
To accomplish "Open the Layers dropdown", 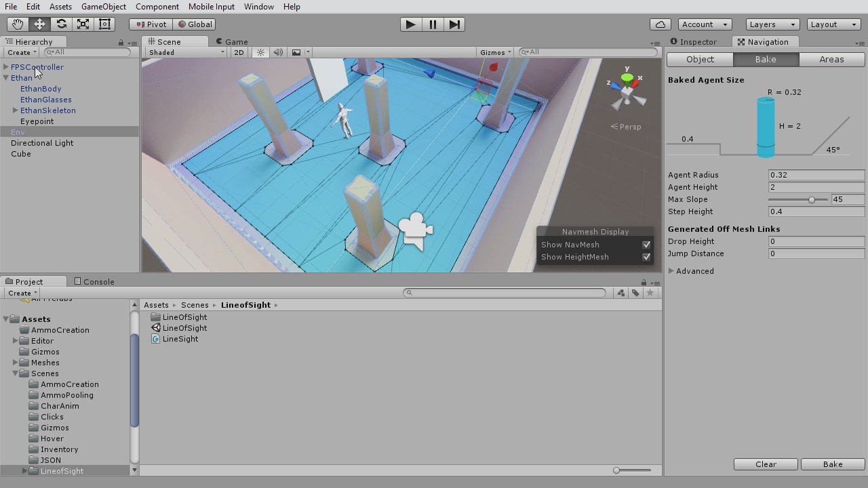I will (x=772, y=24).
